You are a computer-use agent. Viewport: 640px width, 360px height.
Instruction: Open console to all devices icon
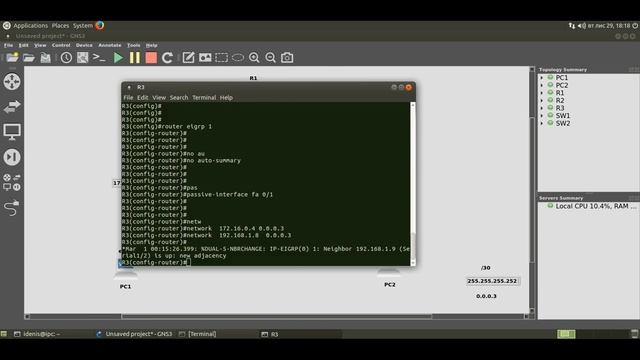pyautogui.click(x=99, y=58)
